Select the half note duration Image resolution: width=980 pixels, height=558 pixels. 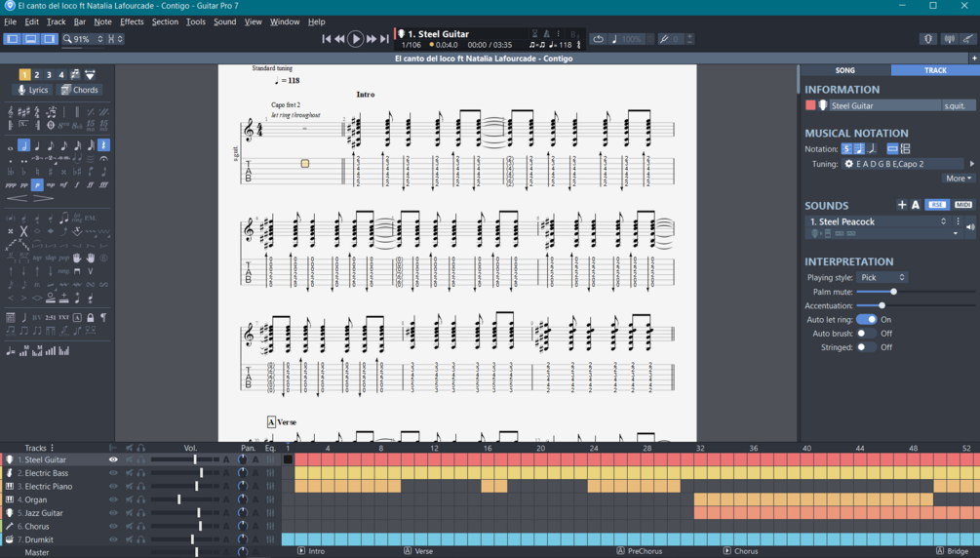click(x=23, y=145)
